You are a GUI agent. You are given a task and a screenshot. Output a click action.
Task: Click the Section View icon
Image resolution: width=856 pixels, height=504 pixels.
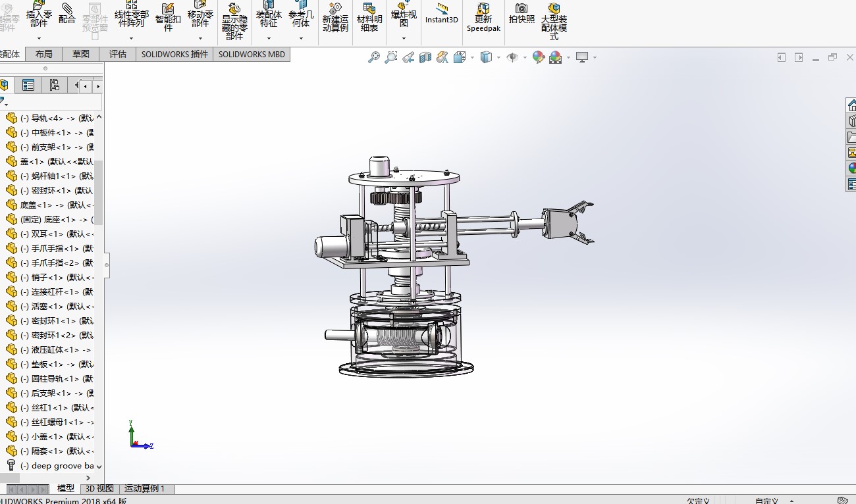425,57
